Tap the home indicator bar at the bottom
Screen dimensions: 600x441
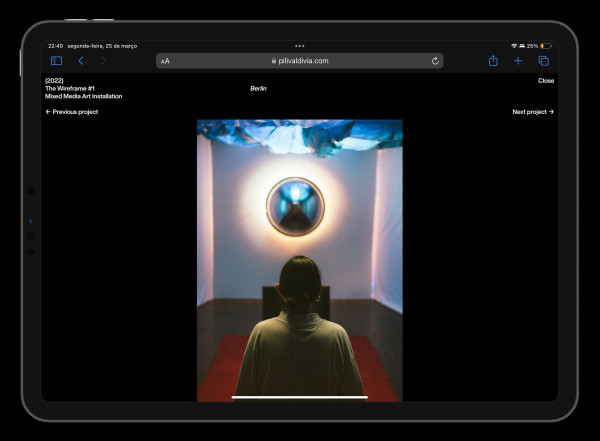click(x=300, y=397)
